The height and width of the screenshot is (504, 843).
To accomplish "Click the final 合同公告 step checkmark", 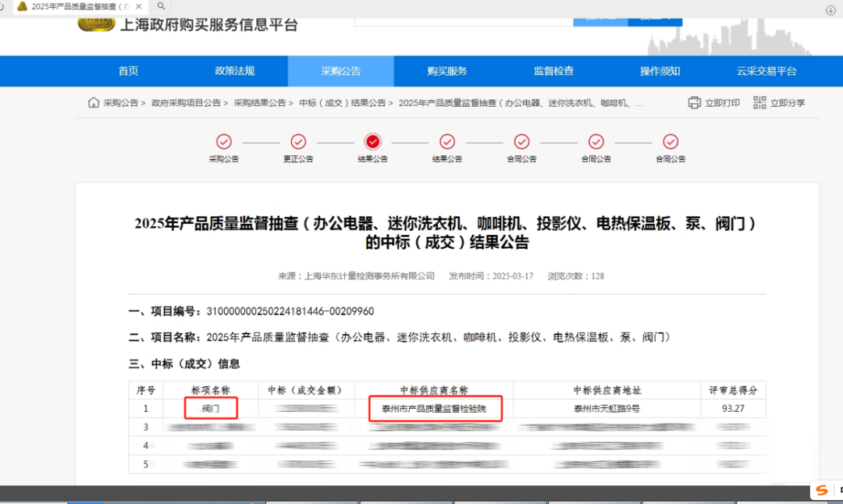I will coord(670,143).
